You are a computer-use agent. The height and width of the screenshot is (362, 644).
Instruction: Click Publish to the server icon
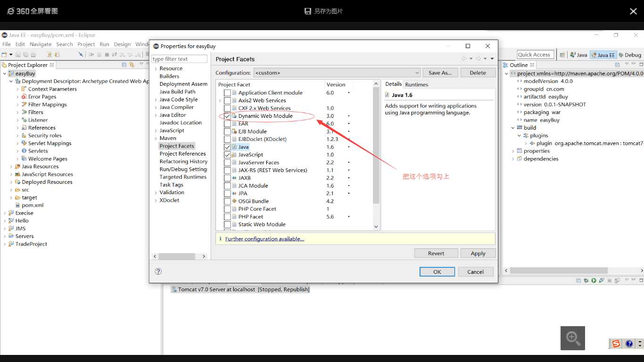(x=617, y=280)
